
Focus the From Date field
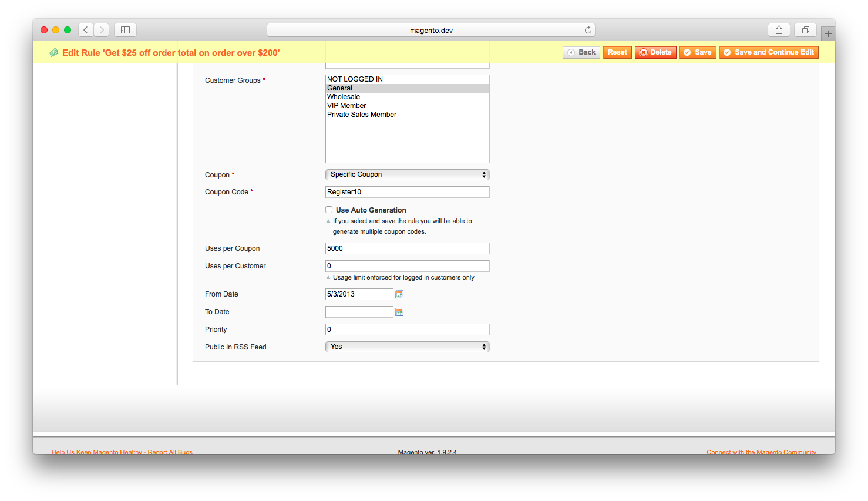pyautogui.click(x=359, y=294)
